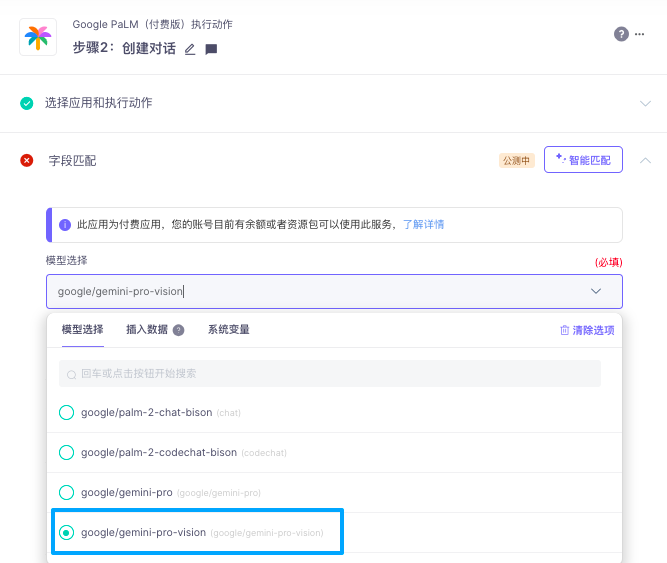Viewport: 667px width, 563px height.
Task: Click the info icon in the notice banner
Action: [x=65, y=225]
